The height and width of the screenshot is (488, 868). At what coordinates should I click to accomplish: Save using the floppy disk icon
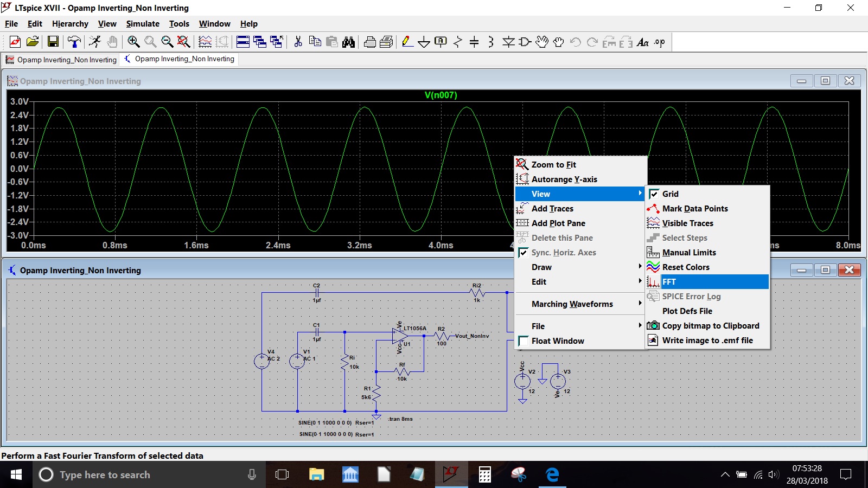click(x=53, y=42)
